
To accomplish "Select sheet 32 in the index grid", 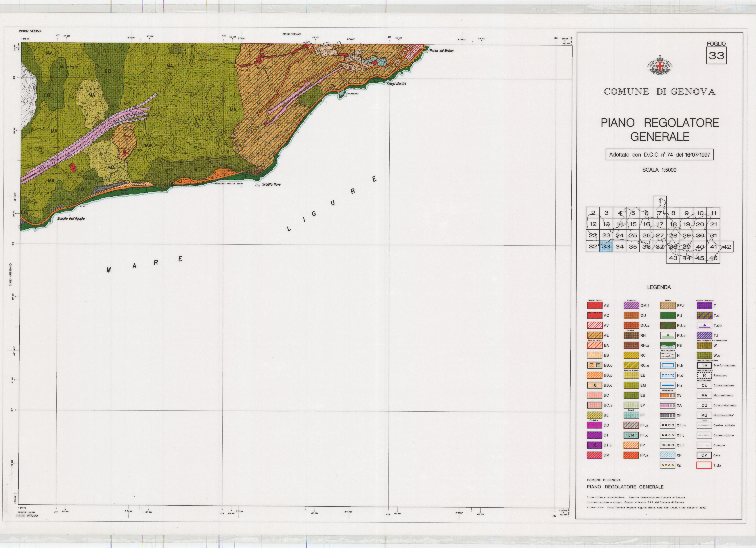I will pos(593,247).
